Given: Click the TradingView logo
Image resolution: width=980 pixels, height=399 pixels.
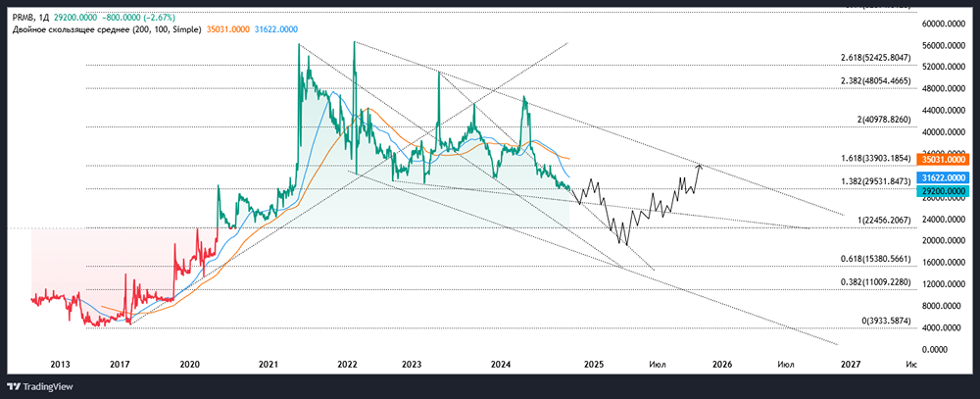Looking at the screenshot, I should point(40,386).
